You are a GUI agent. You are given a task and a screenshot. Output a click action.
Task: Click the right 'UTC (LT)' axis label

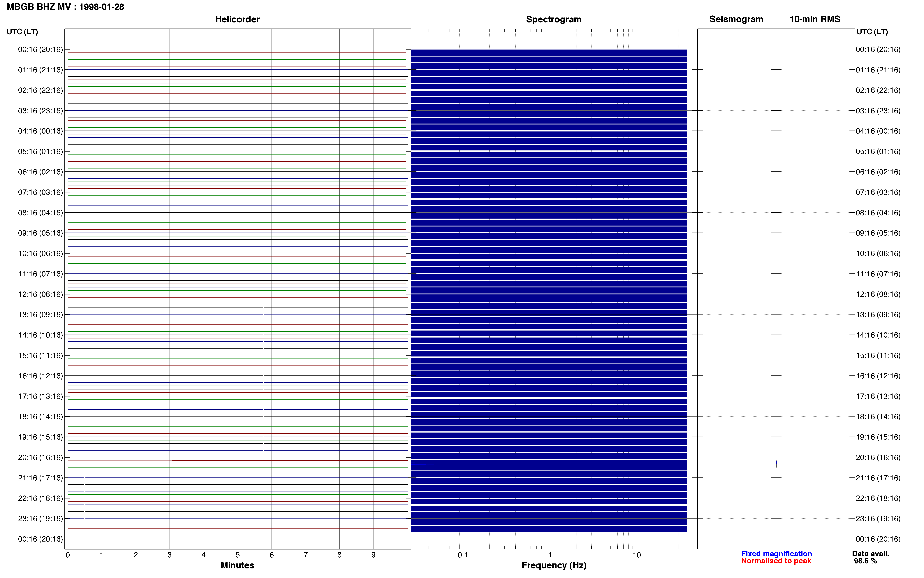[872, 32]
